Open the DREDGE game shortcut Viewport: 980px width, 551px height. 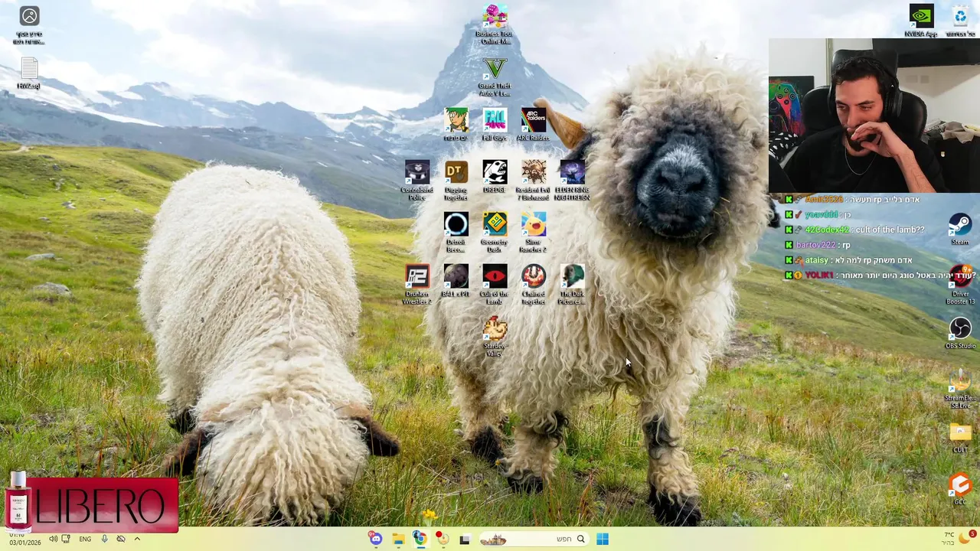[495, 177]
